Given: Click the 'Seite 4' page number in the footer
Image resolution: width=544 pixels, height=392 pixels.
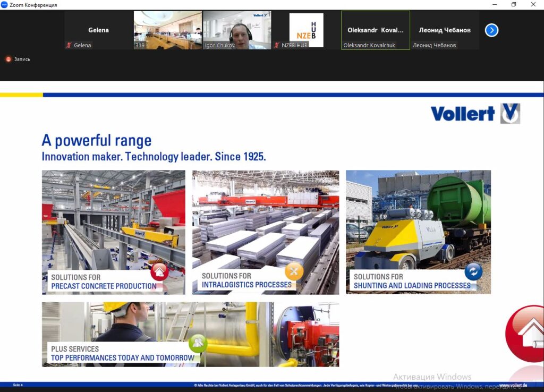Looking at the screenshot, I should click(18, 385).
